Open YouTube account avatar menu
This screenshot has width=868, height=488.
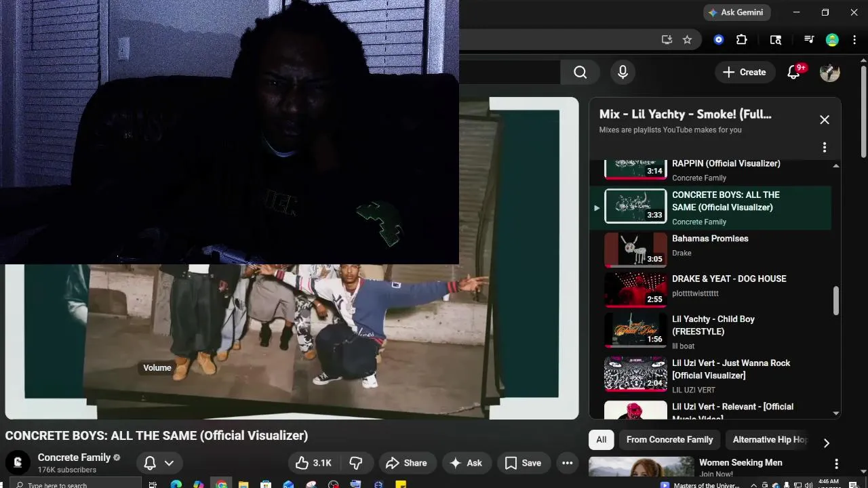tap(830, 72)
